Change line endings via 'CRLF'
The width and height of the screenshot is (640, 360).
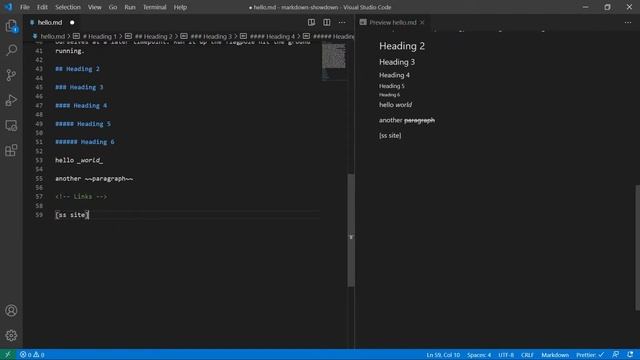(x=527, y=355)
